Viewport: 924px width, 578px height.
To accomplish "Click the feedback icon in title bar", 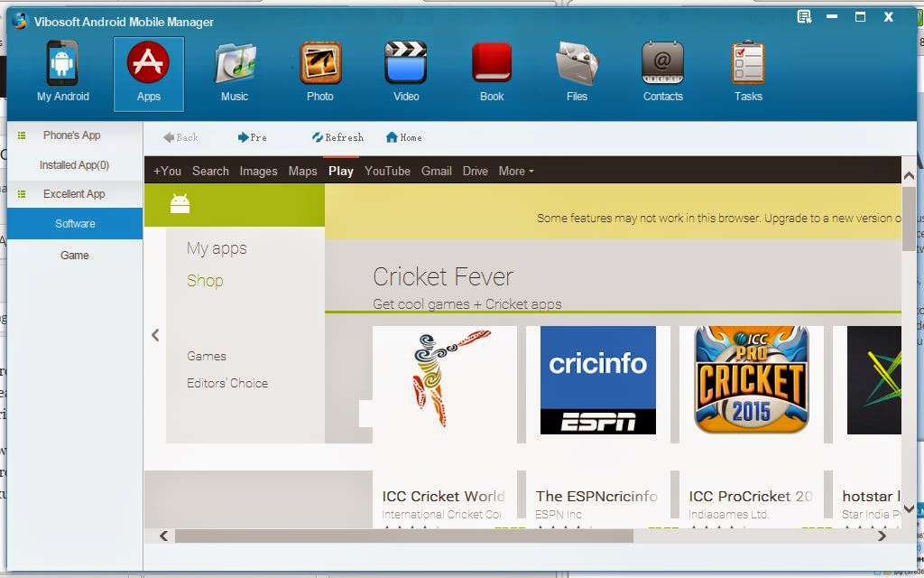I will pos(804,16).
